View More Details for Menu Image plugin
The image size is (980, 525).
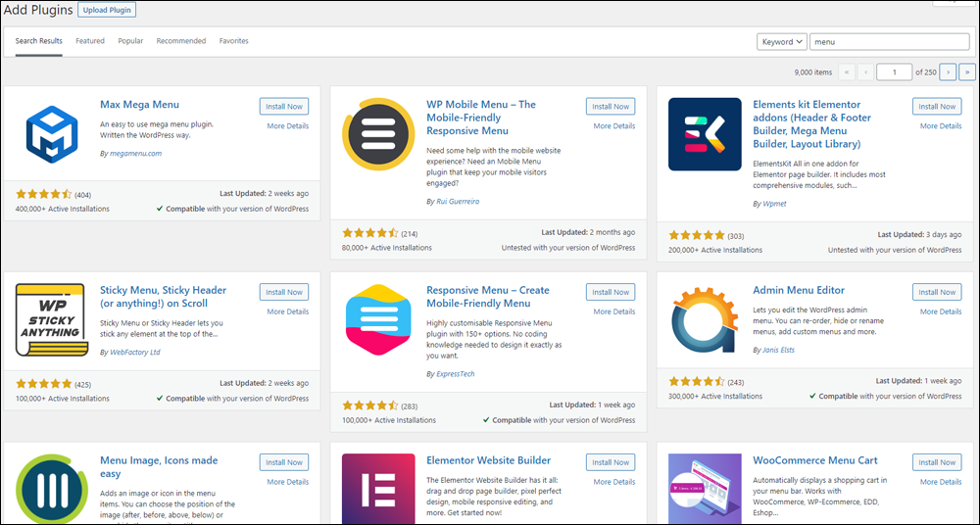point(287,482)
